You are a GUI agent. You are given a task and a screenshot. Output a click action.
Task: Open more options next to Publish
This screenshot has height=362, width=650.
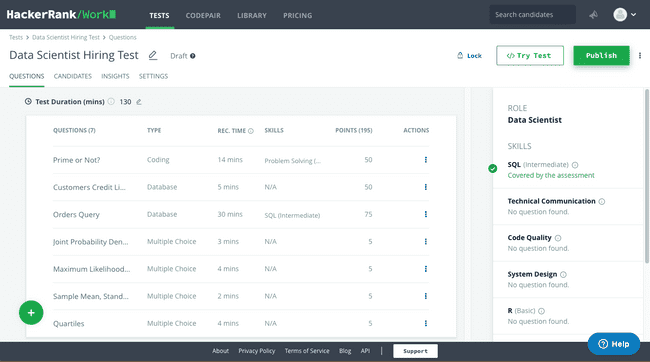640,56
